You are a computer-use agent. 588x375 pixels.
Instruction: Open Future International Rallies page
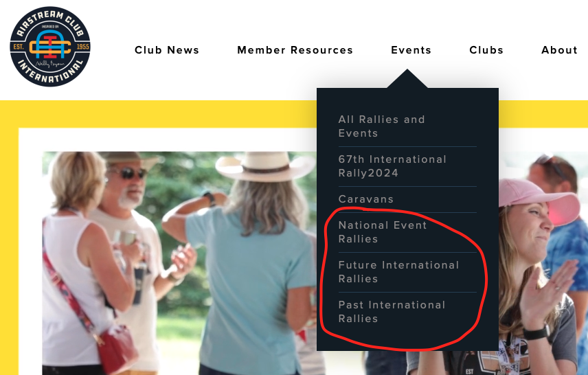(398, 272)
